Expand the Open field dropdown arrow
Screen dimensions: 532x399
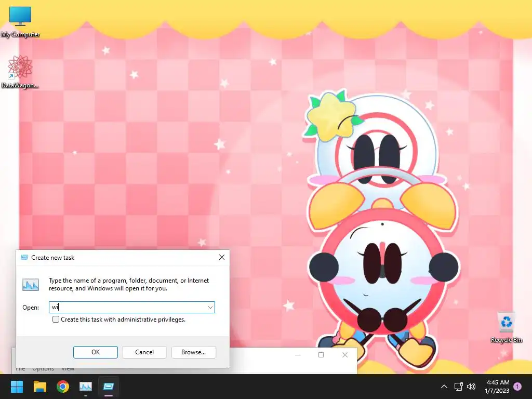tap(210, 308)
